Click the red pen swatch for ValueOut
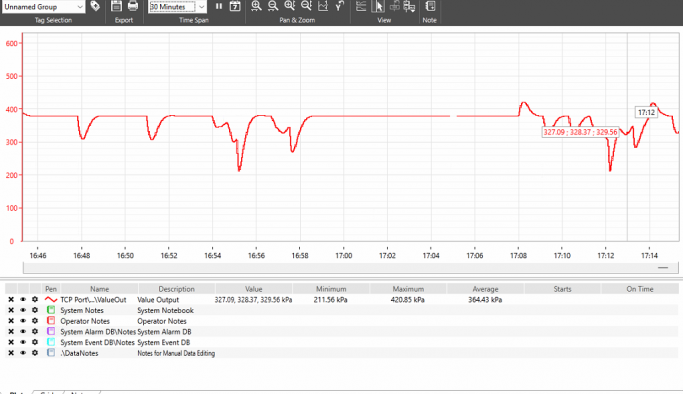683x394 pixels. click(51, 300)
